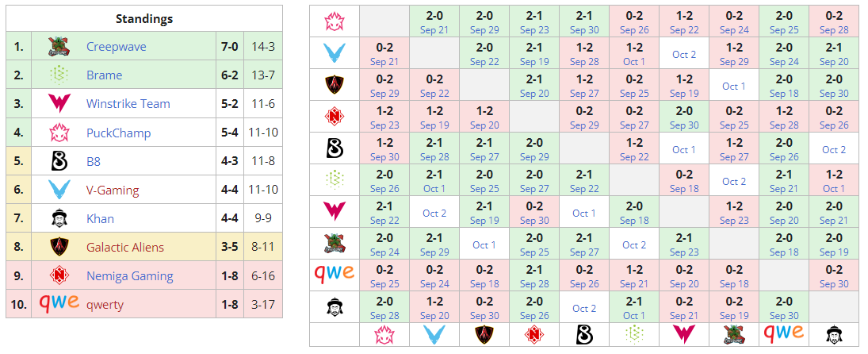
Task: Click the Brame logo in the Standings list
Action: (59, 75)
